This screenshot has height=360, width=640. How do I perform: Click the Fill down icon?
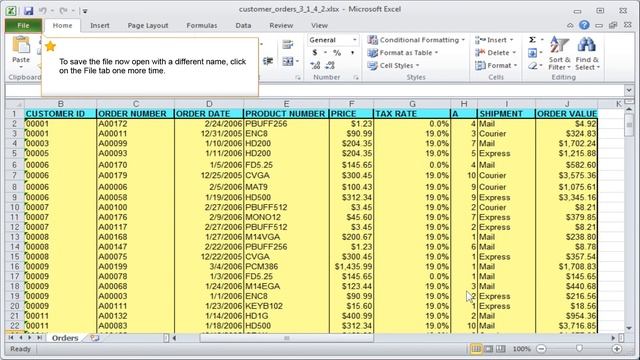point(532,53)
